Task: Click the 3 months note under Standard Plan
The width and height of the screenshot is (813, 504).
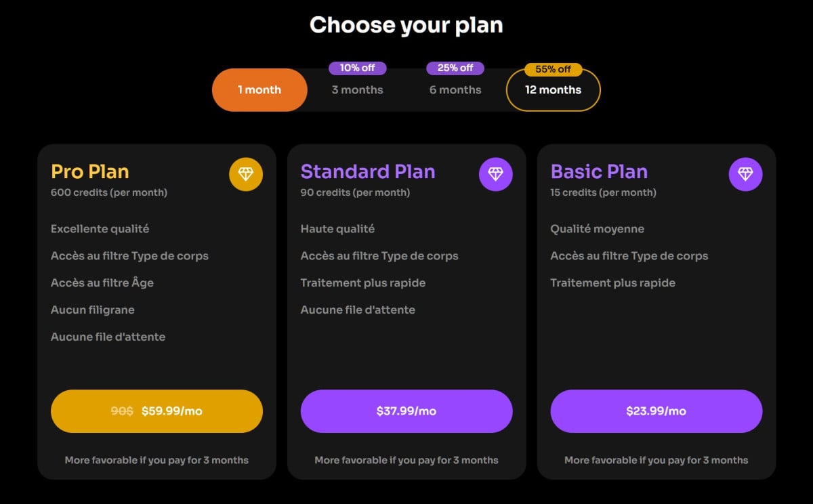Action: pos(406,460)
